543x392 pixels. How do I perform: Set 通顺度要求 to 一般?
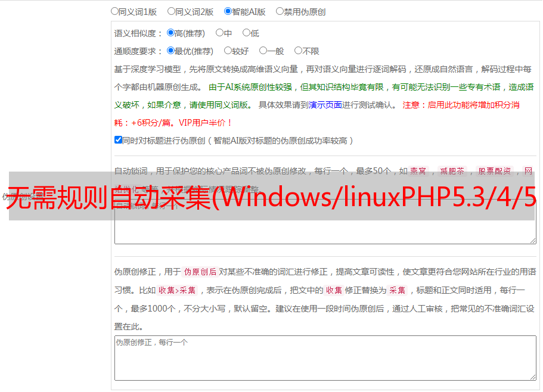[263, 51]
